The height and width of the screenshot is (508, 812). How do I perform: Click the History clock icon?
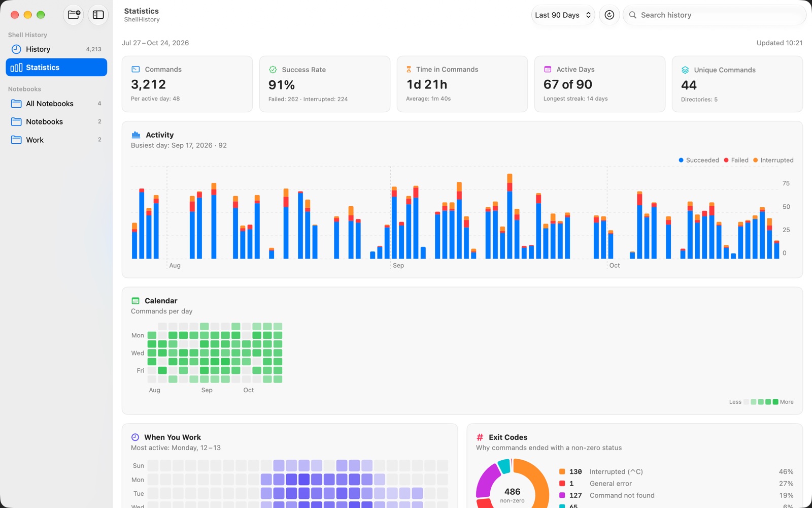(16, 49)
